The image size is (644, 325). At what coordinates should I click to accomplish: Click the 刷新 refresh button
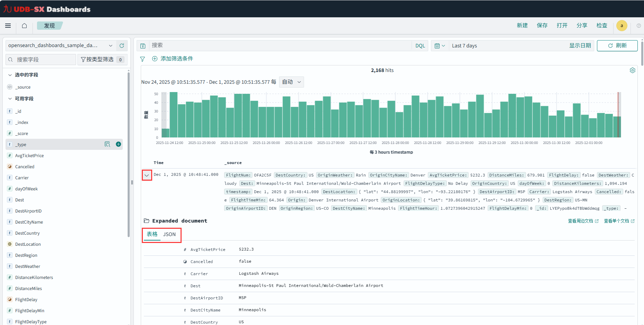point(617,46)
